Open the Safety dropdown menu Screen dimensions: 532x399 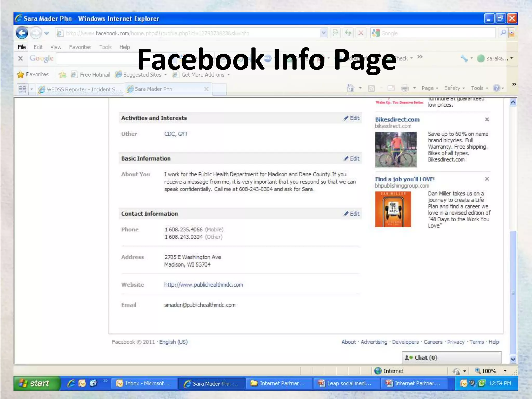coord(454,88)
